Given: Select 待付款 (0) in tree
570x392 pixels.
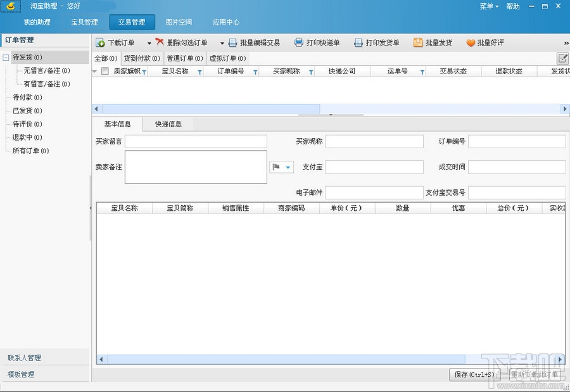Looking at the screenshot, I should click(x=27, y=97).
